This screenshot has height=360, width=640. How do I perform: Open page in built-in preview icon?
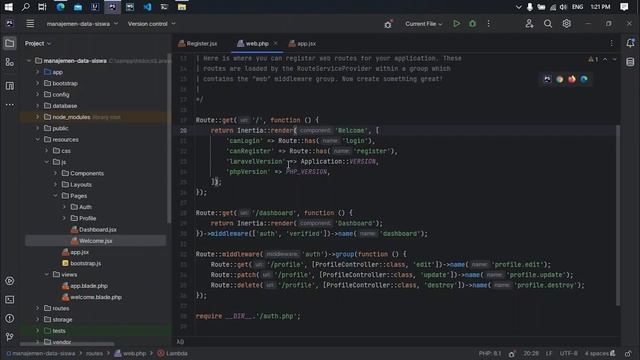[547, 79]
